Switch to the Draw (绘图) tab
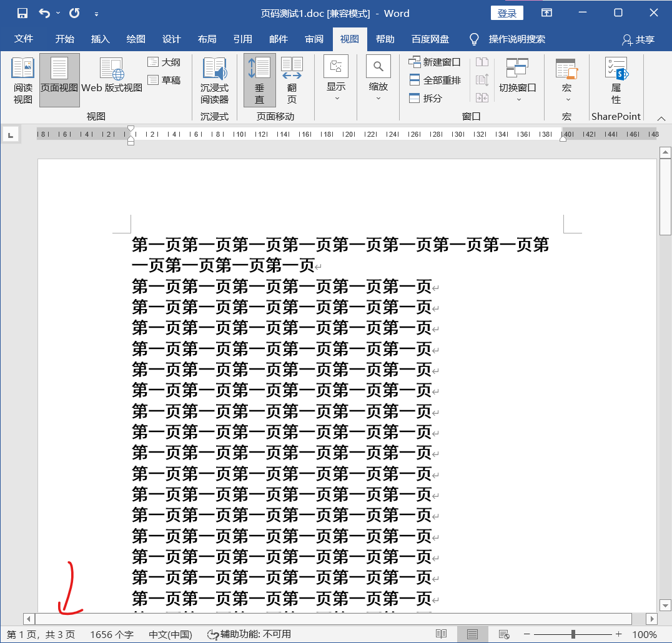The image size is (672, 643). tap(136, 39)
